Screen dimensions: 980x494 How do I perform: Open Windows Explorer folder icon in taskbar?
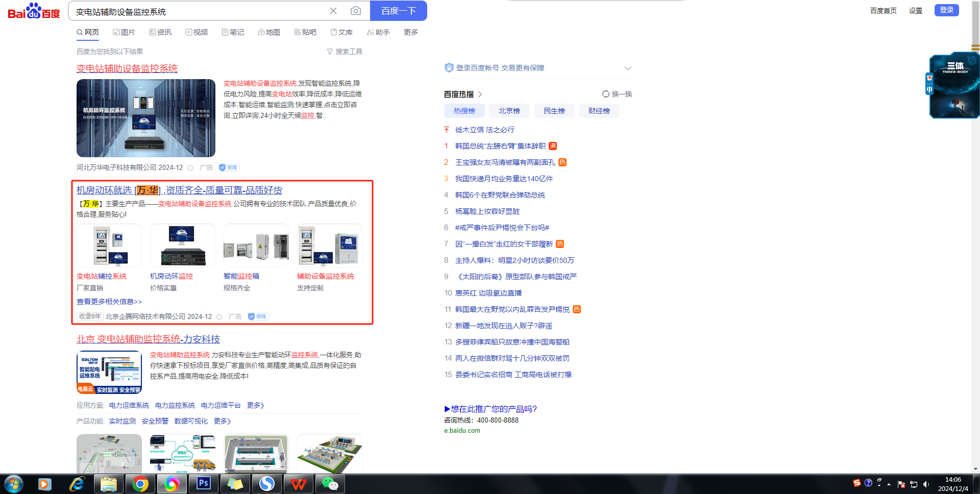coord(108,484)
